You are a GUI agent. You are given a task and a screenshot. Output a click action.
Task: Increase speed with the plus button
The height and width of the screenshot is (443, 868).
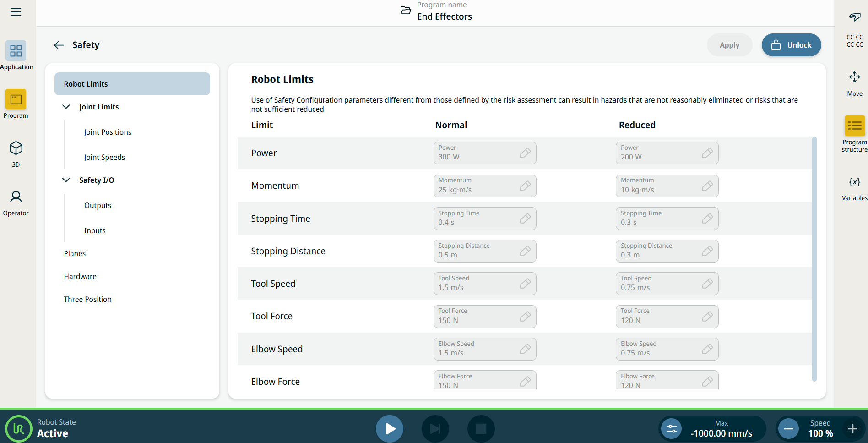tap(852, 429)
